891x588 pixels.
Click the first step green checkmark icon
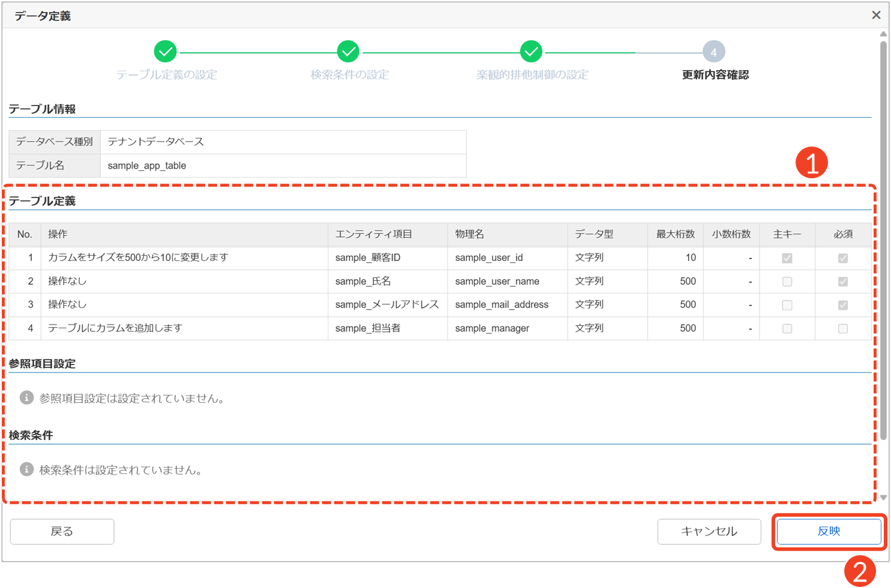[x=165, y=52]
